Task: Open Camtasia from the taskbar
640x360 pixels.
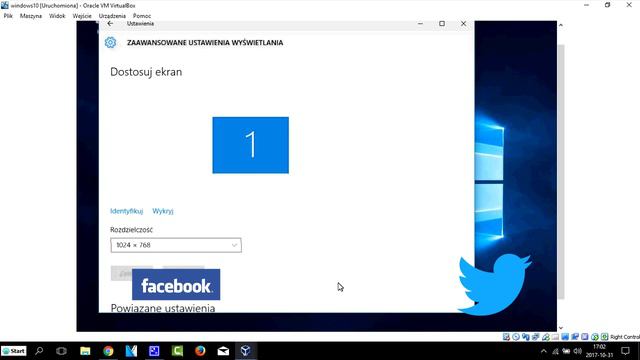Action: (177, 351)
